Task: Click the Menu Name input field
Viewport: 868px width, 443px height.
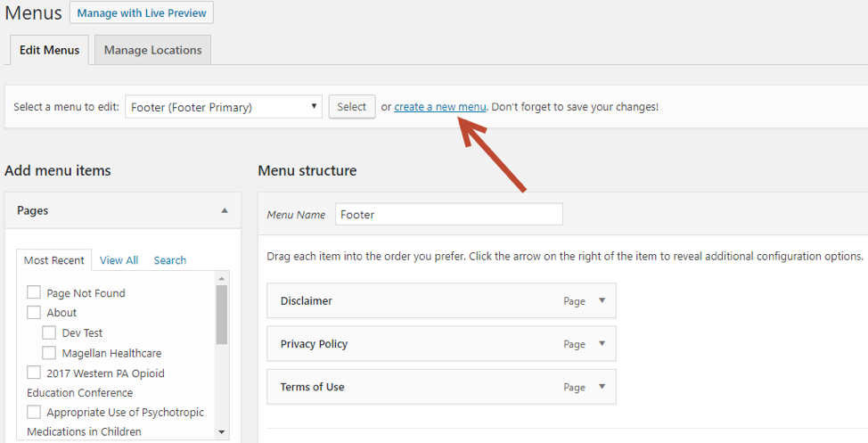Action: pos(449,214)
